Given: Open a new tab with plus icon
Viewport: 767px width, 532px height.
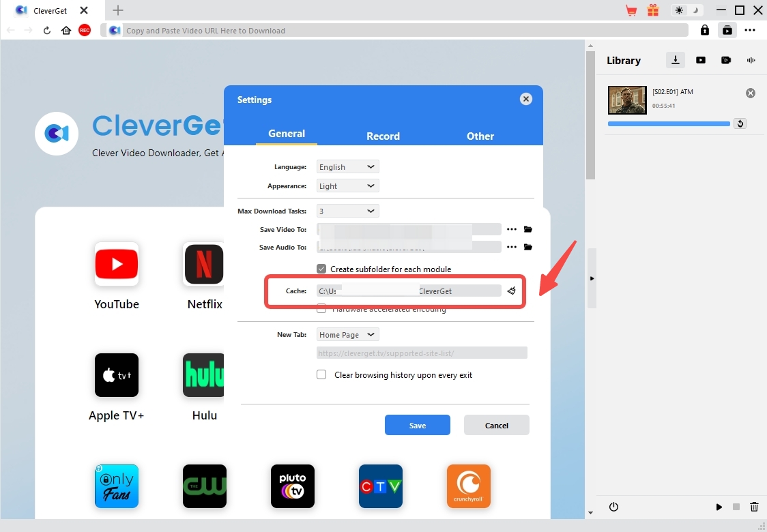Looking at the screenshot, I should pyautogui.click(x=118, y=10).
